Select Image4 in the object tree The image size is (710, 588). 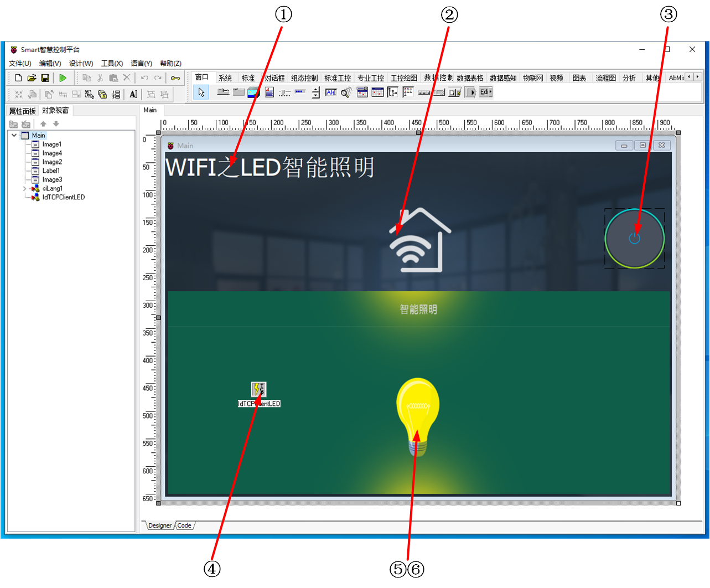pyautogui.click(x=52, y=153)
